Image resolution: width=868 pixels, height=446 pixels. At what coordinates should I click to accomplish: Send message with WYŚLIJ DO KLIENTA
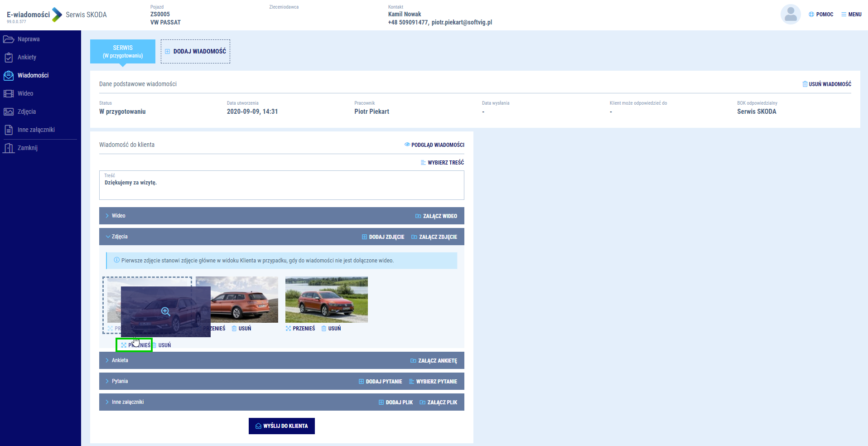click(281, 426)
